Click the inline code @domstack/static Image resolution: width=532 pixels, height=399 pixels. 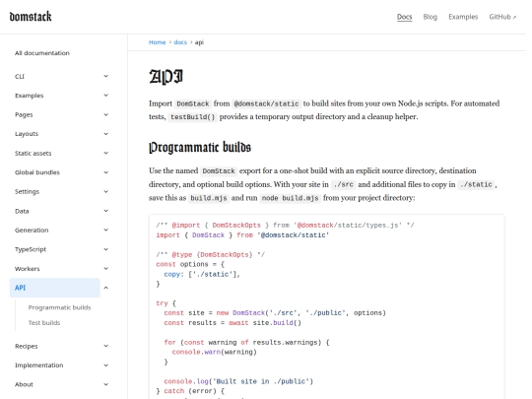pos(266,103)
